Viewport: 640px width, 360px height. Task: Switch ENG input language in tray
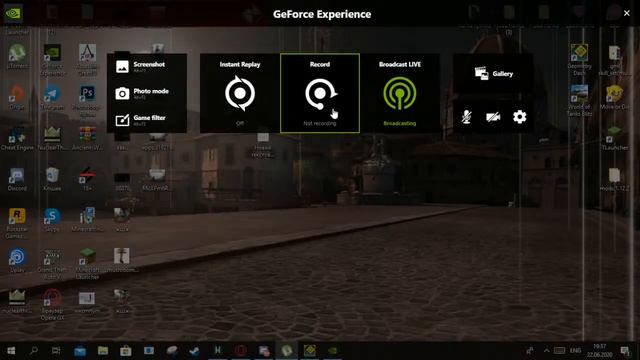576,351
